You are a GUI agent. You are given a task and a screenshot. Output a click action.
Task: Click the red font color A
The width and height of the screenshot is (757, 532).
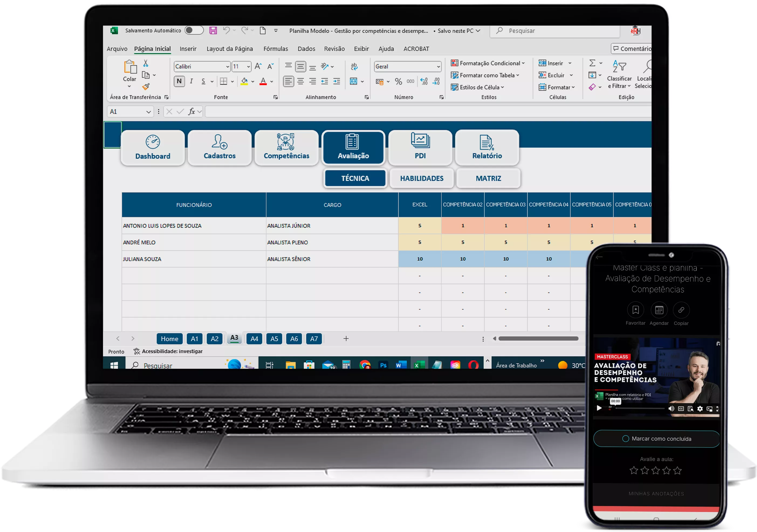click(x=263, y=81)
